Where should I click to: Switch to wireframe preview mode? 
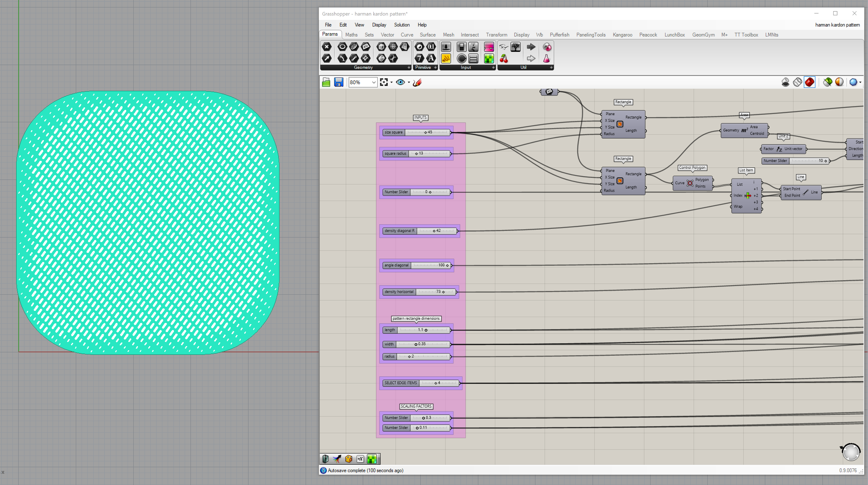pyautogui.click(x=797, y=82)
